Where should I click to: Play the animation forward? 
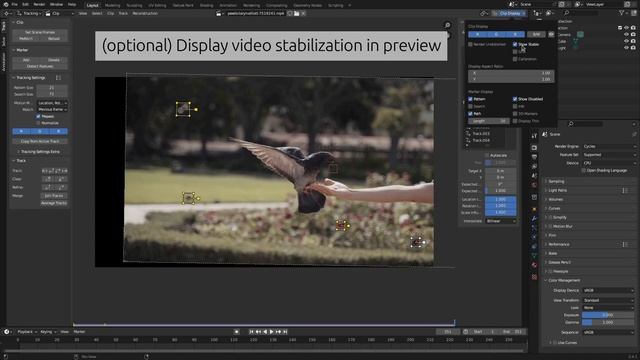click(x=271, y=332)
